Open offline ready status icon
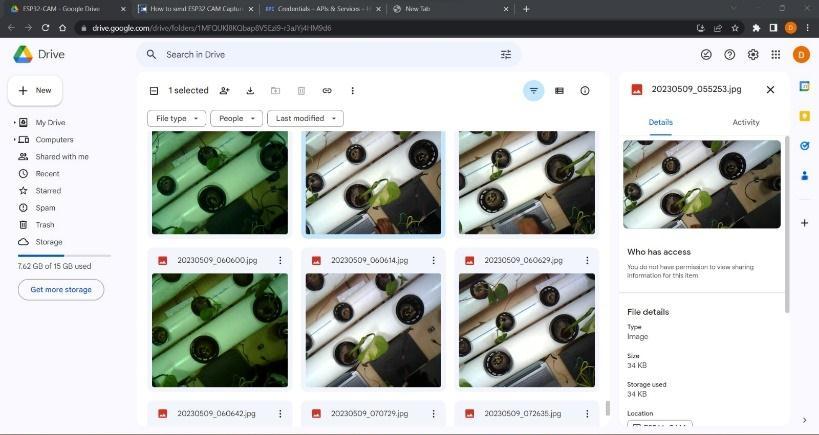Image resolution: width=819 pixels, height=435 pixels. [x=706, y=54]
